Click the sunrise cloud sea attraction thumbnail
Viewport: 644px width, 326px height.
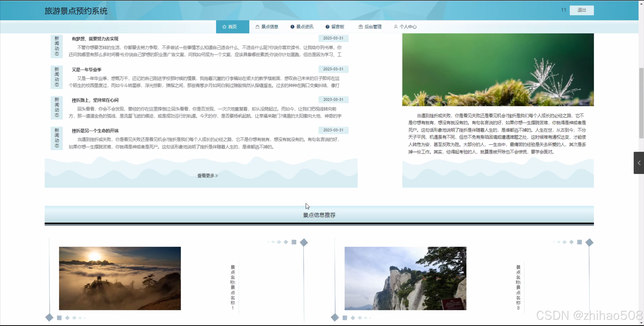[x=120, y=278]
